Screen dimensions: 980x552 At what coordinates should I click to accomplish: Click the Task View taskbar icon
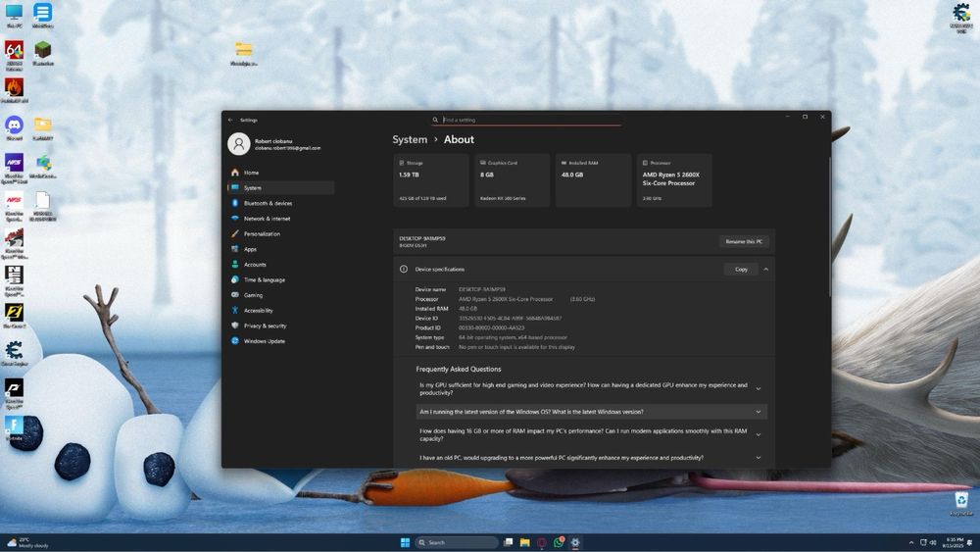click(x=508, y=542)
